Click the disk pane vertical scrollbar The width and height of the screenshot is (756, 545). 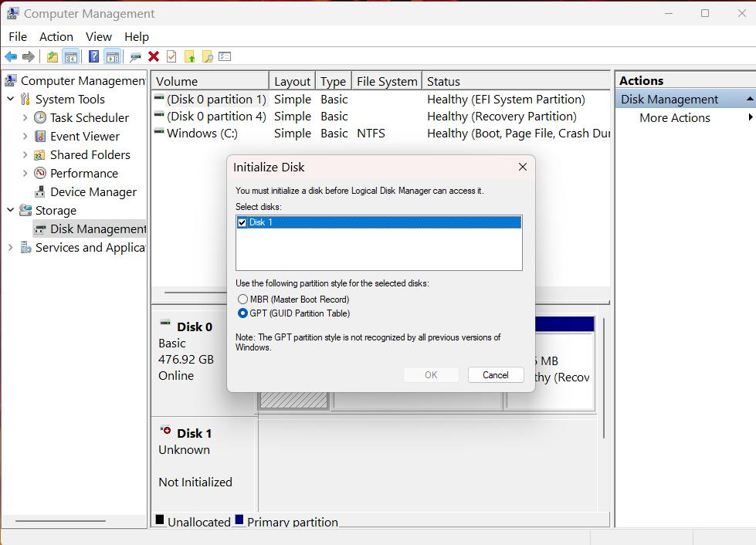[604, 378]
